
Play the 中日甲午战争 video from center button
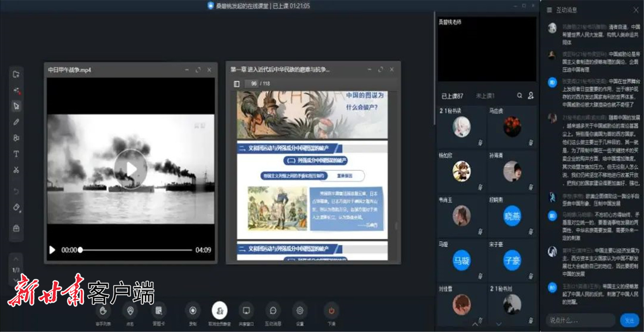click(x=131, y=169)
